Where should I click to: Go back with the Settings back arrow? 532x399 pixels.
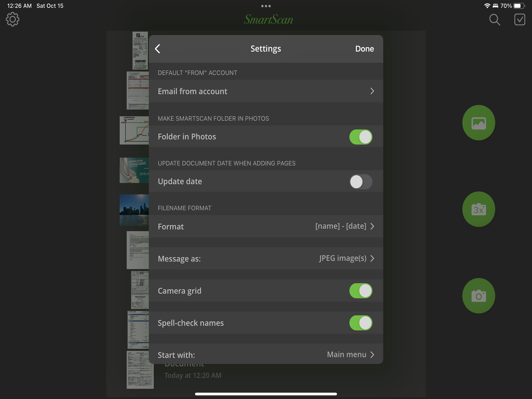(158, 49)
